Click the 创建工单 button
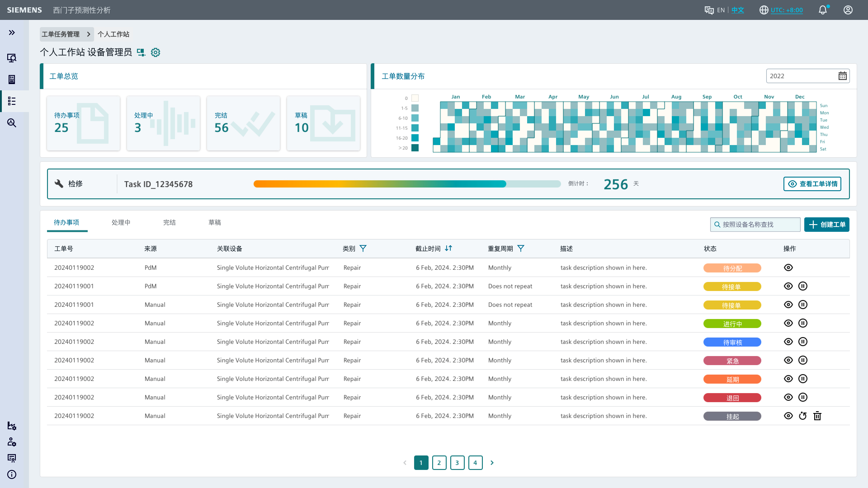 [x=827, y=224]
